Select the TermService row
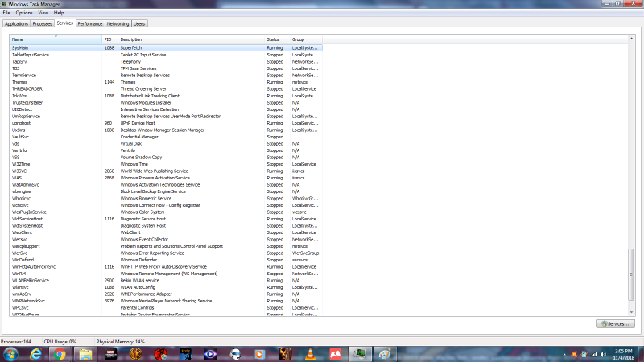This screenshot has height=362, width=644. point(166,75)
